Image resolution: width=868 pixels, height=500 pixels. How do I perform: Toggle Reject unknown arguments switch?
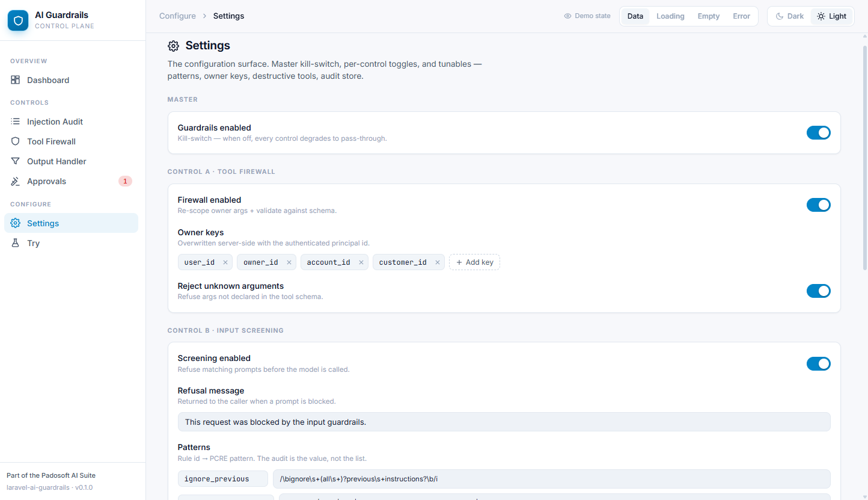click(x=818, y=291)
